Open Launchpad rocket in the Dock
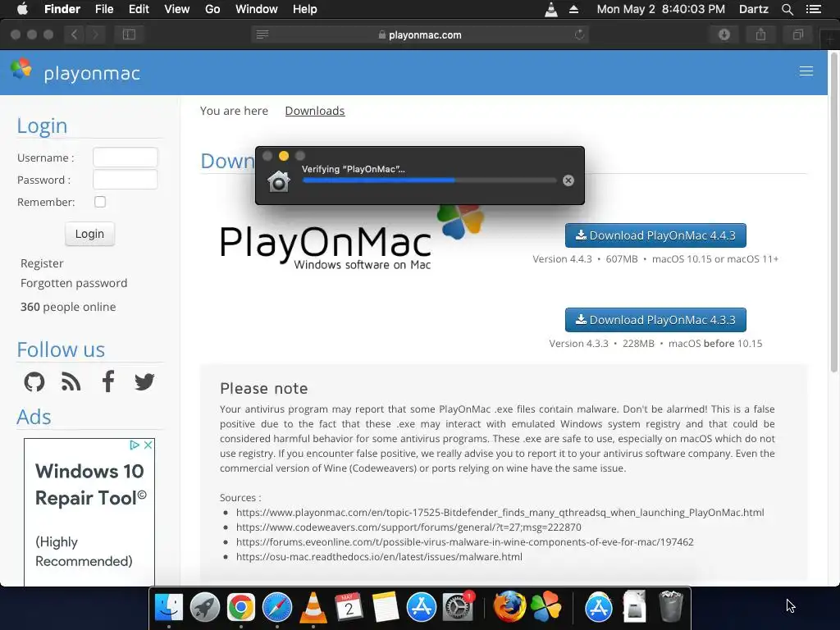The width and height of the screenshot is (840, 630). click(204, 607)
